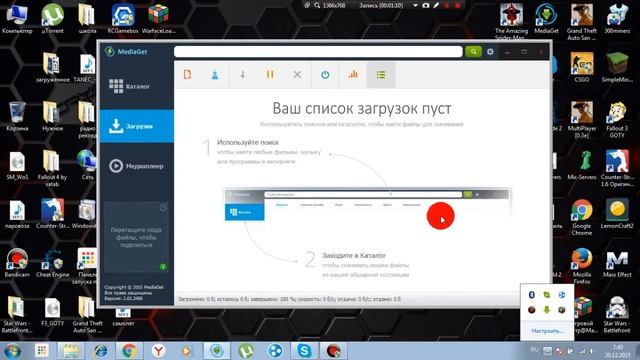640x360 pixels.
Task: Expand the dropdown arrow in recording bar
Action: 415,5
